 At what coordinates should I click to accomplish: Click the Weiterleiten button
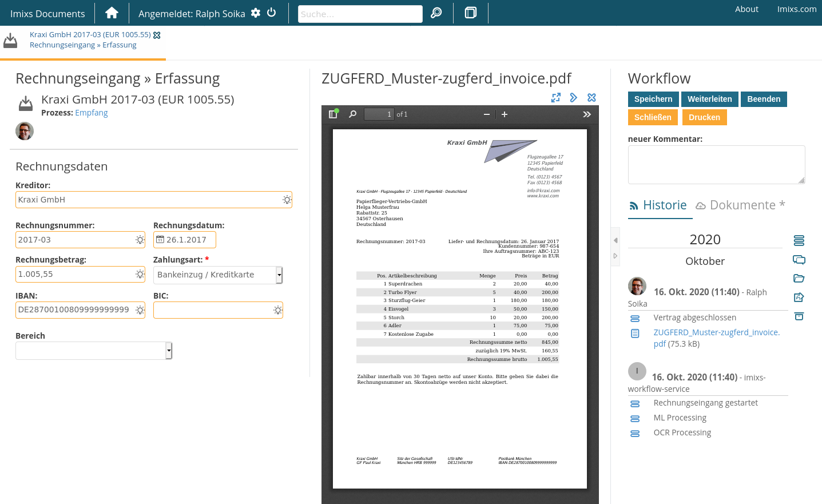(709, 99)
